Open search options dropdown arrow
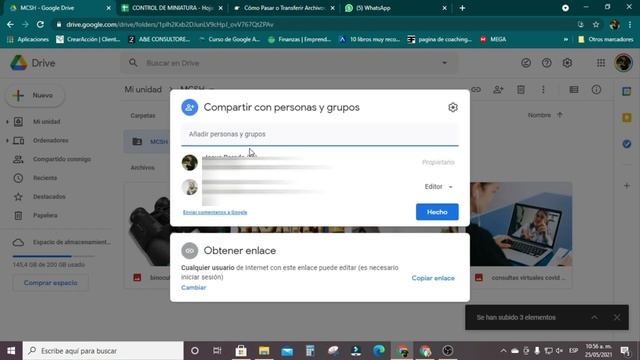 pyautogui.click(x=444, y=63)
